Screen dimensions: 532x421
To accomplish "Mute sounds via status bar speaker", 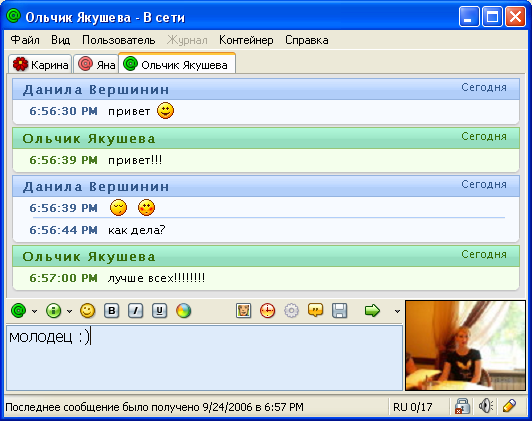I will (x=486, y=406).
